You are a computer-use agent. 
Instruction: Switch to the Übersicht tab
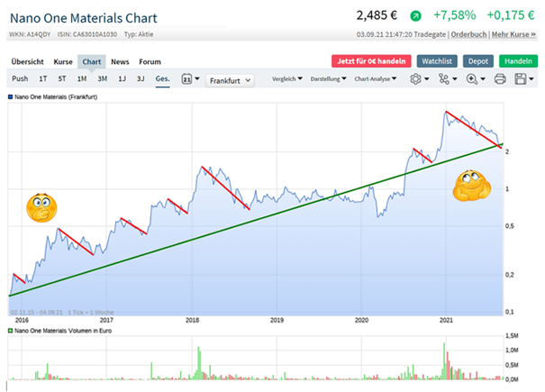click(x=27, y=62)
